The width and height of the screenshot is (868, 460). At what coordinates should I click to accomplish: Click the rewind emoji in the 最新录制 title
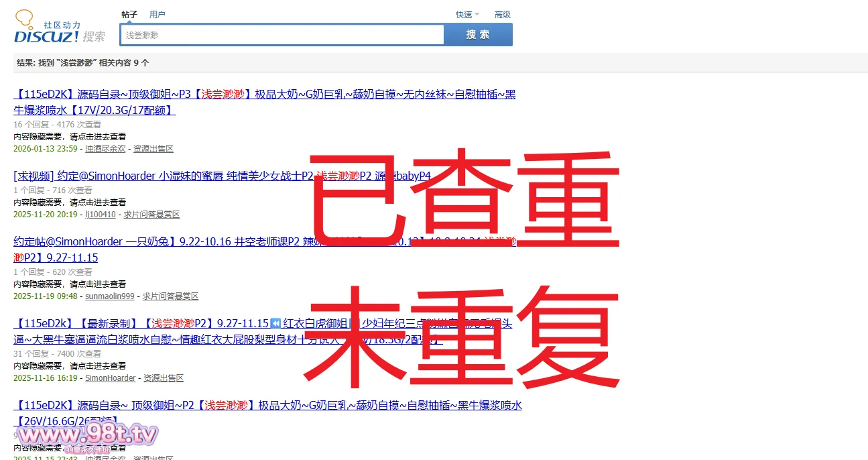point(275,323)
